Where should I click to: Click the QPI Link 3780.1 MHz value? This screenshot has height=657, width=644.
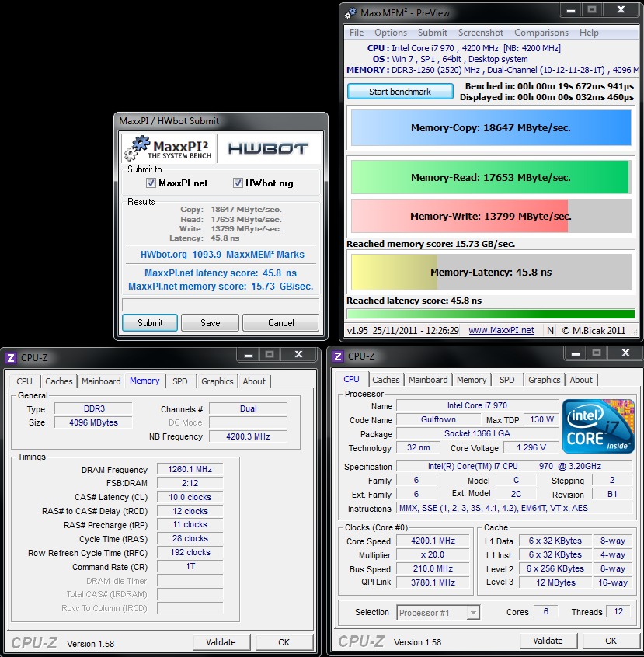coord(433,582)
